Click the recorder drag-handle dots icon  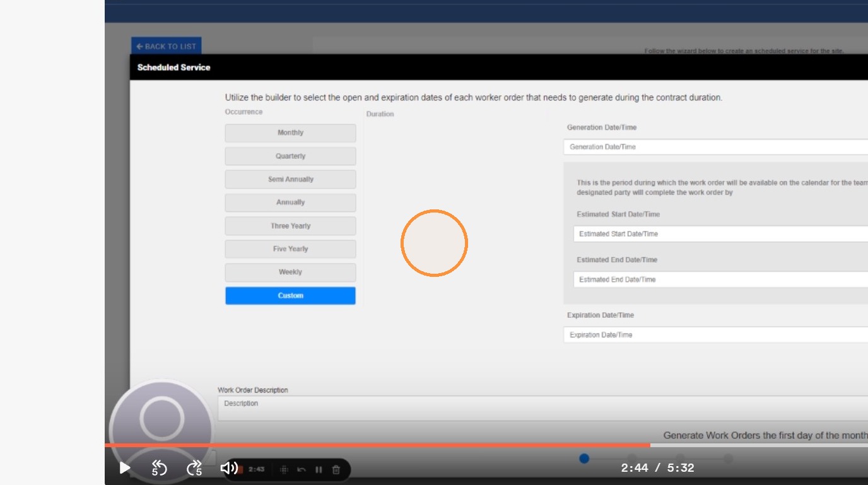[284, 469]
